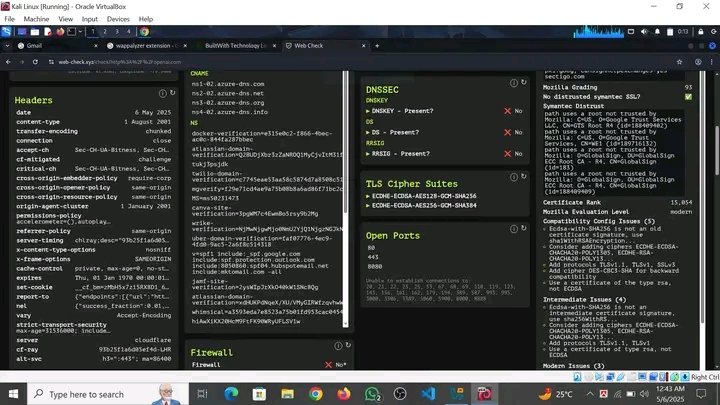Click the info icon on the Headers card
The height and width of the screenshot is (405, 720).
pyautogui.click(x=163, y=93)
